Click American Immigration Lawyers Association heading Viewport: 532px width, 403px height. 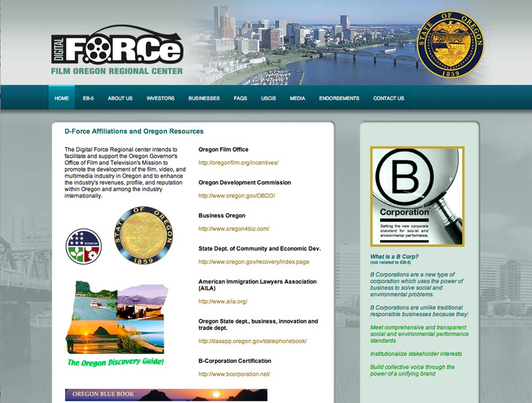tap(258, 285)
